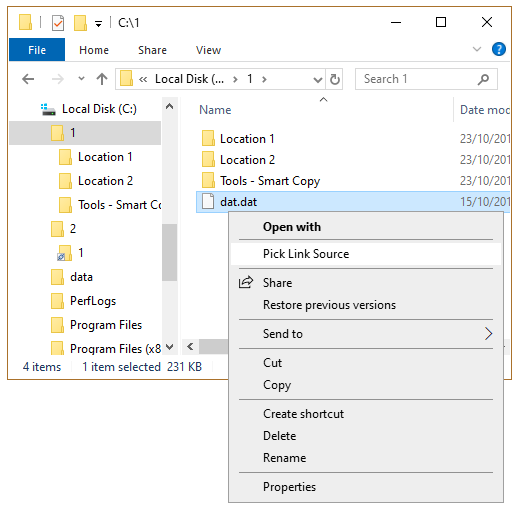The height and width of the screenshot is (512, 521).
Task: Click the search magnifier icon
Action: point(483,79)
